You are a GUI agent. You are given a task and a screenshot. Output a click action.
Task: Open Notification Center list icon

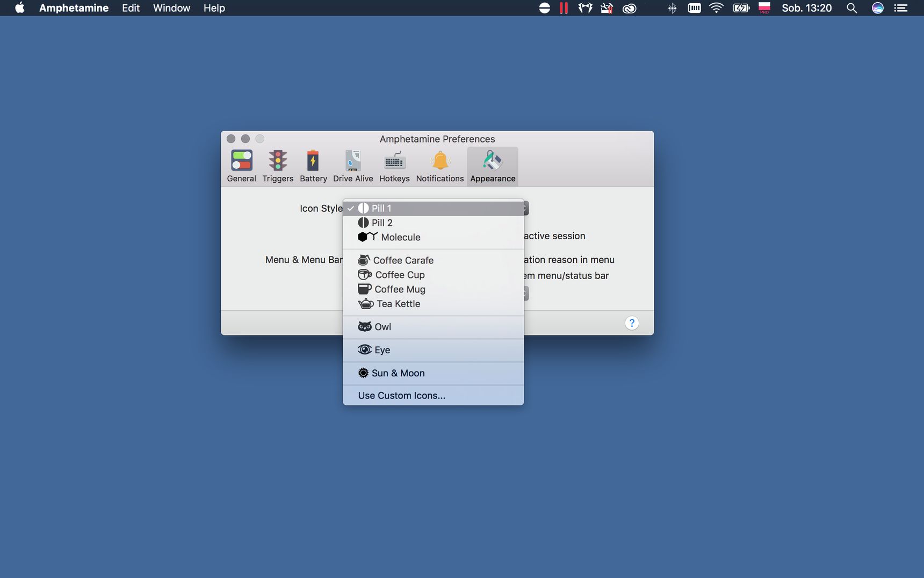(x=901, y=8)
